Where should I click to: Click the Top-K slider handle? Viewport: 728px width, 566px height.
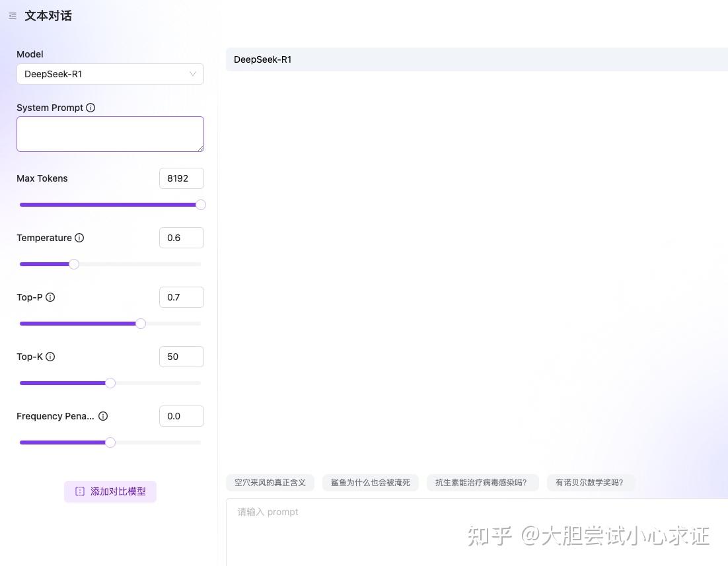click(110, 383)
